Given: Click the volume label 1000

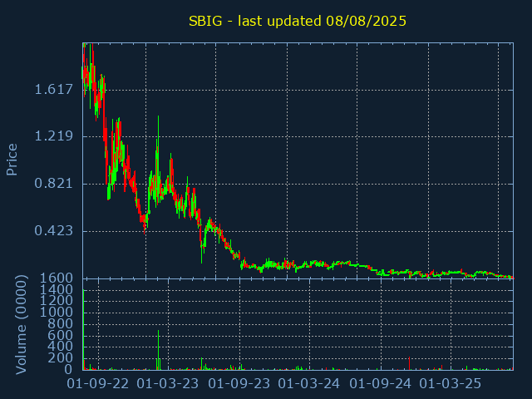Looking at the screenshot, I should pyautogui.click(x=57, y=313).
